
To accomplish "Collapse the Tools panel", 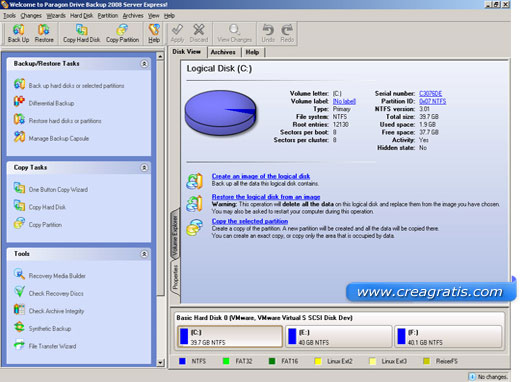I will tap(144, 254).
